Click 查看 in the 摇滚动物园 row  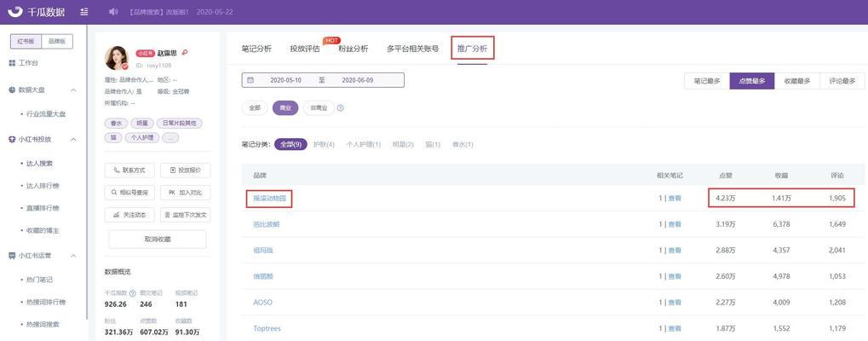tap(675, 198)
